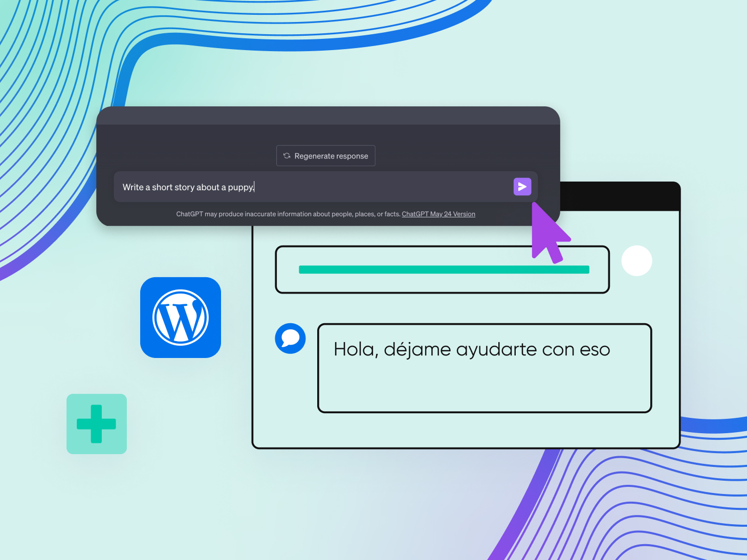
Task: Click the ChatGPT inaccurate information disclaimer text
Action: click(288, 214)
